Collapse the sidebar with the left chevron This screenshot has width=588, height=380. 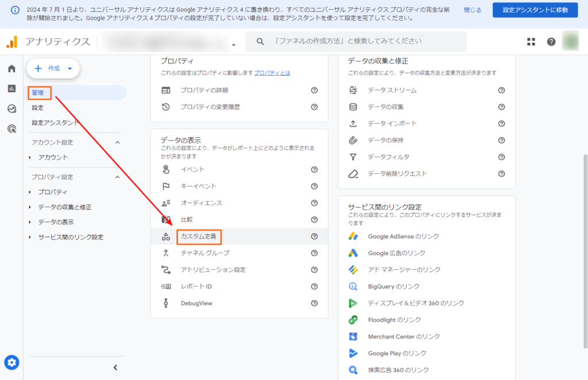tap(115, 367)
